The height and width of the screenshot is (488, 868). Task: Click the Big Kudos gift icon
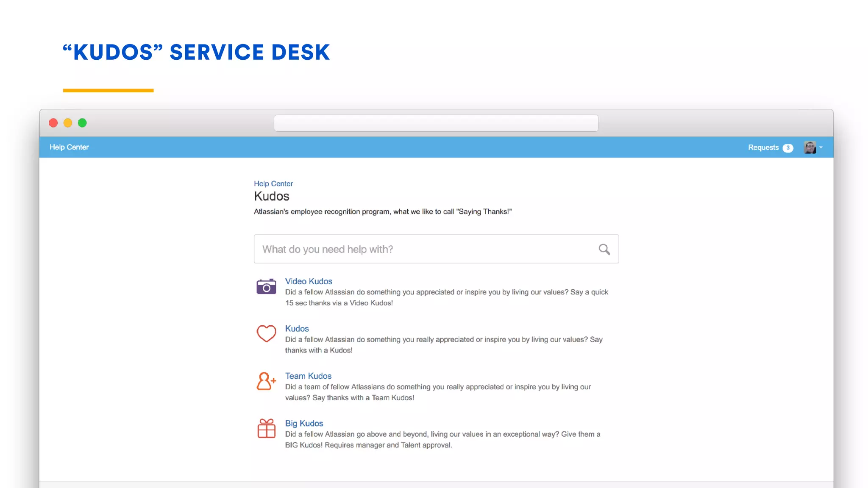266,428
